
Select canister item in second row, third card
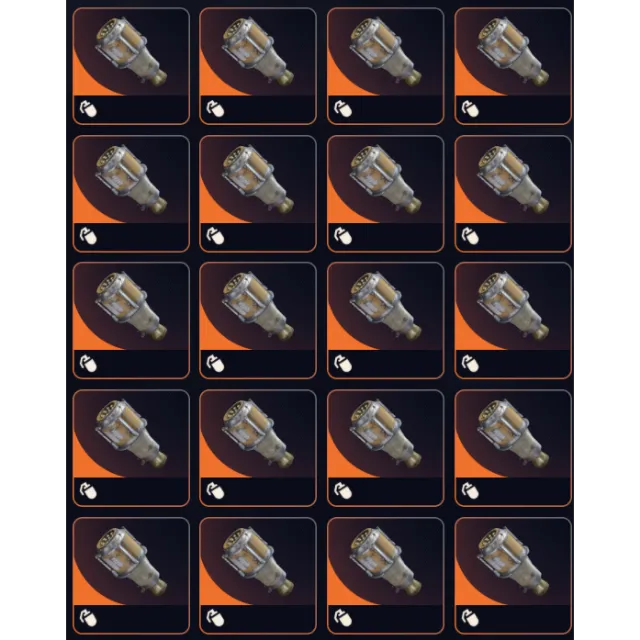(386, 178)
